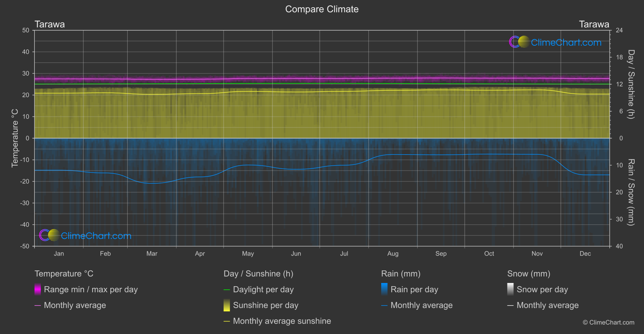Screen dimensions: 644x334
Task: Open the ClimeChart.com link at top right
Action: tap(566, 43)
